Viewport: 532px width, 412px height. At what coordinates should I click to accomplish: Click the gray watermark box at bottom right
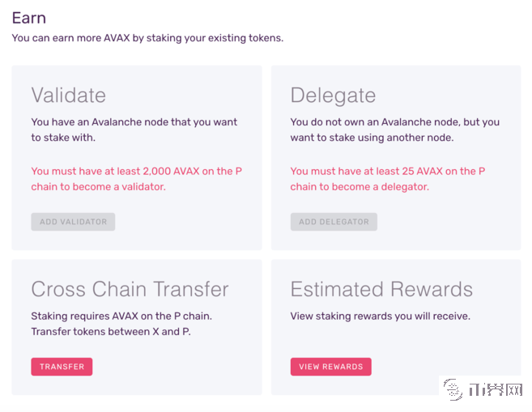tap(481, 389)
